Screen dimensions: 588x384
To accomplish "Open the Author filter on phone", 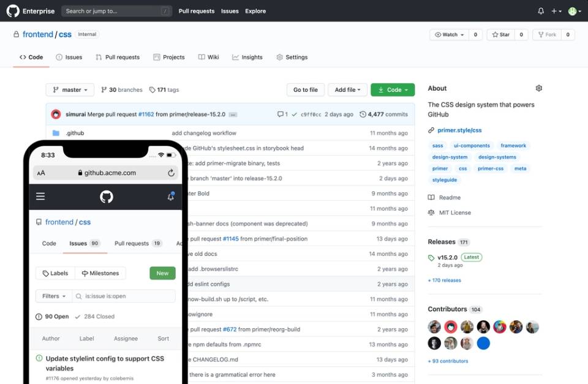I will [51, 339].
